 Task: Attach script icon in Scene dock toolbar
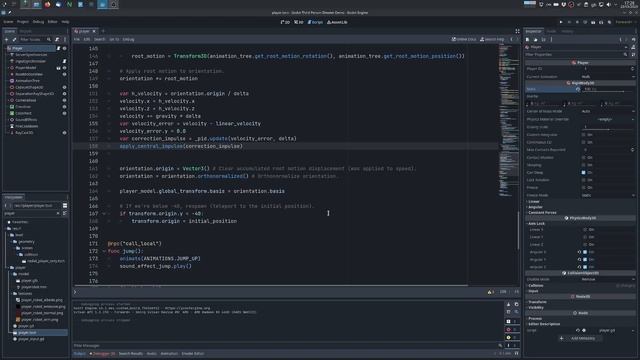57,40
